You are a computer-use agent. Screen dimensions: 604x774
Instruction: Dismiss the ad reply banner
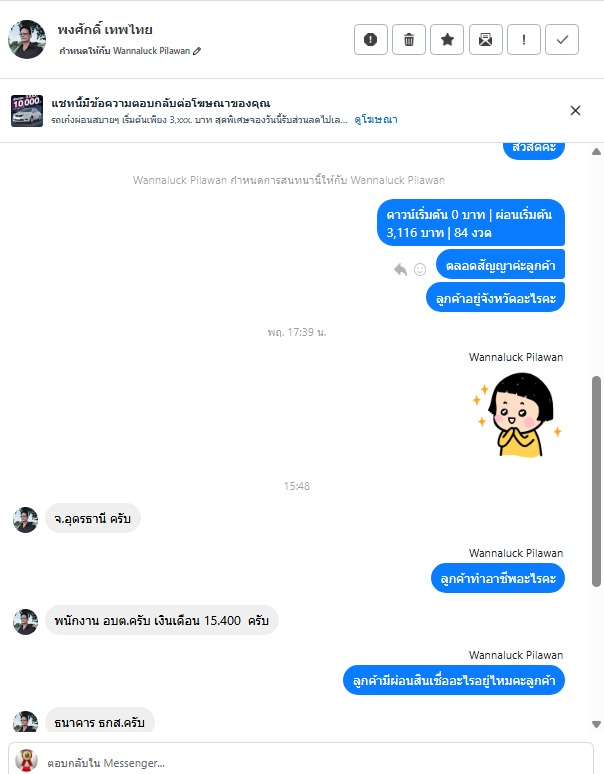575,111
